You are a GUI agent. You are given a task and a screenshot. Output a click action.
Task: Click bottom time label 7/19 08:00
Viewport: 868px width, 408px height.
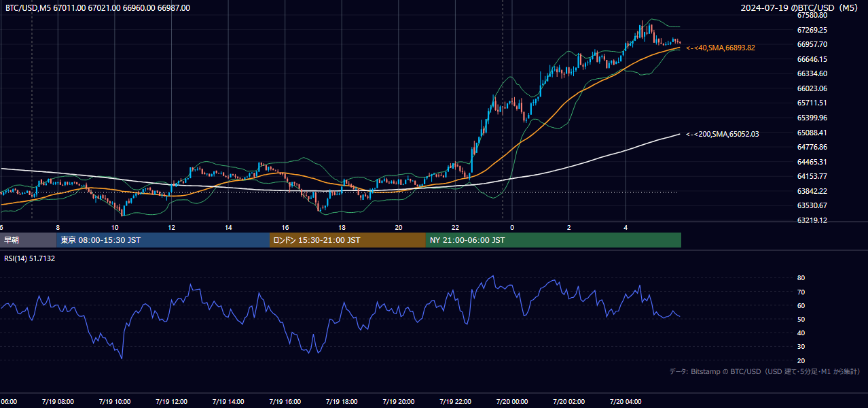point(58,402)
